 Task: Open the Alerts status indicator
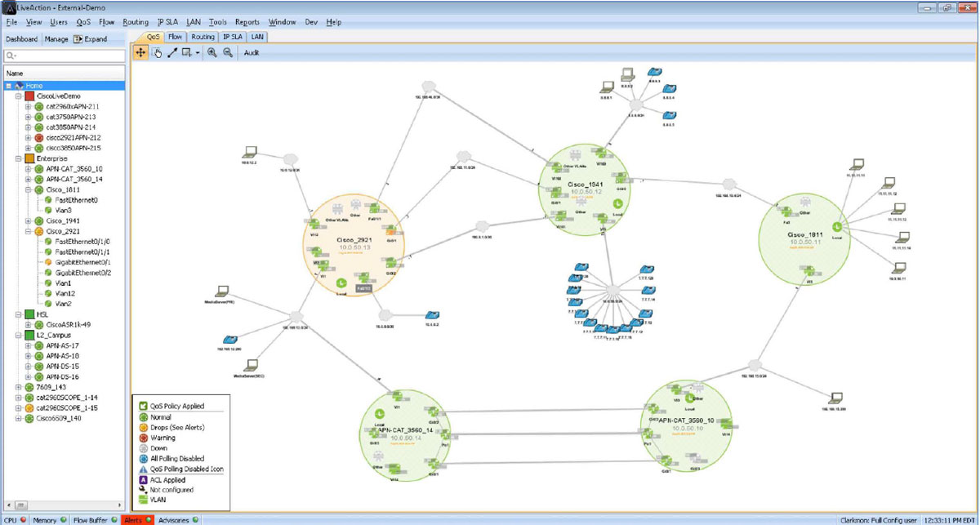click(x=136, y=520)
